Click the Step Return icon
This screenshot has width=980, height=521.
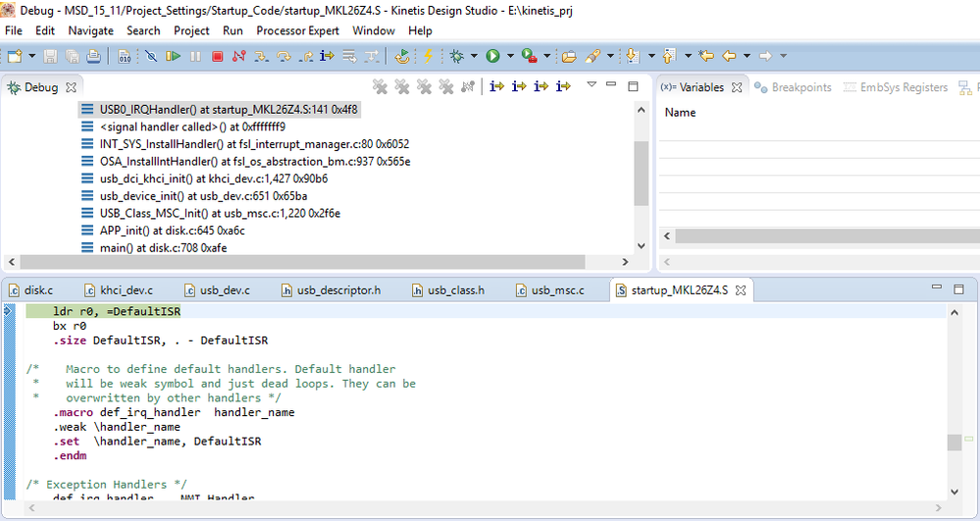tap(306, 56)
